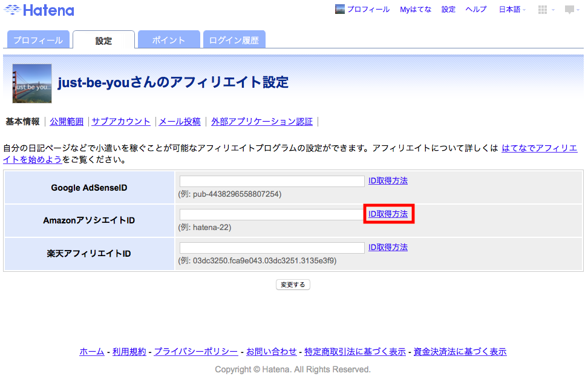Click the Copyright © Hatena footer text
The image size is (588, 379).
tap(293, 370)
